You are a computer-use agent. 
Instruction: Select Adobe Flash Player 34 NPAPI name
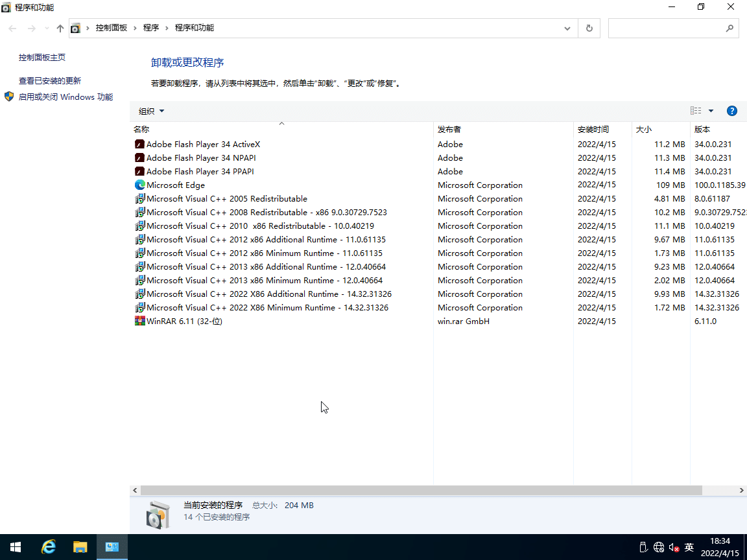(201, 158)
